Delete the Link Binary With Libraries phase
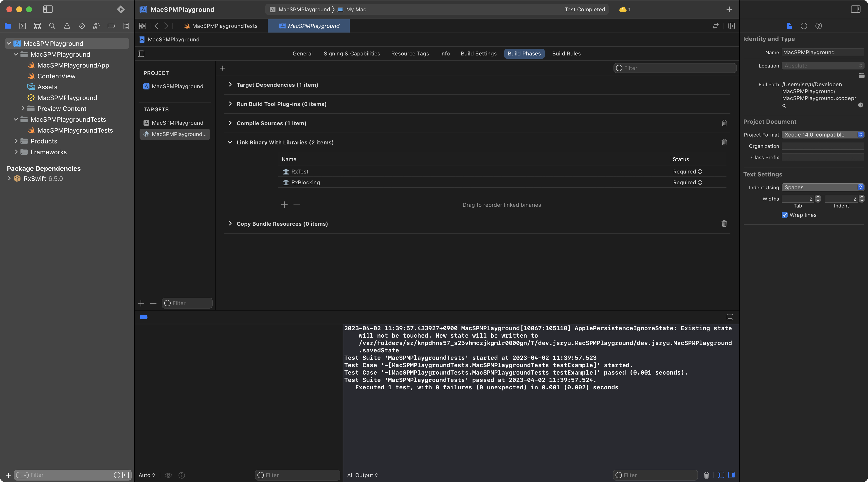 pos(724,142)
